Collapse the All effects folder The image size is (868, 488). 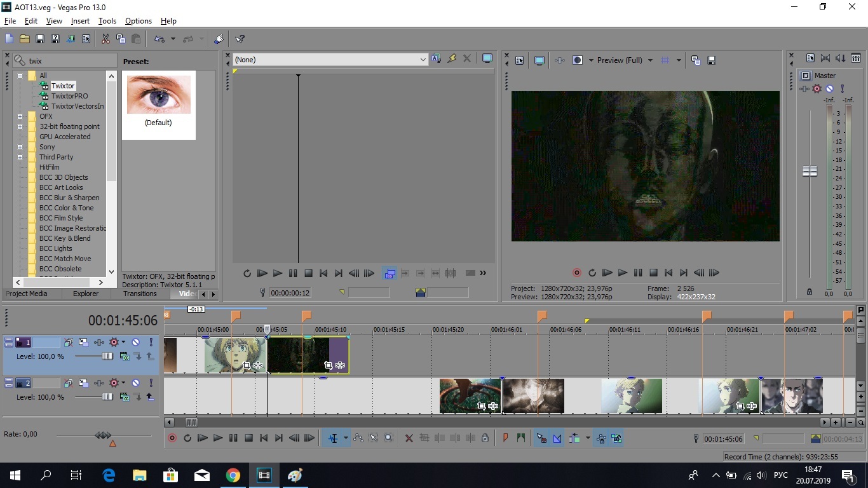pos(20,76)
